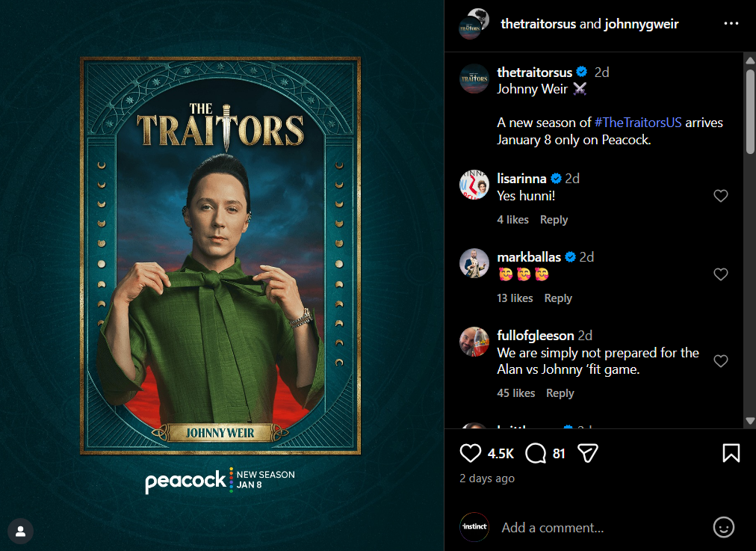Image resolution: width=756 pixels, height=551 pixels.
Task: Open fullofgleeson's profile picture
Action: [474, 342]
